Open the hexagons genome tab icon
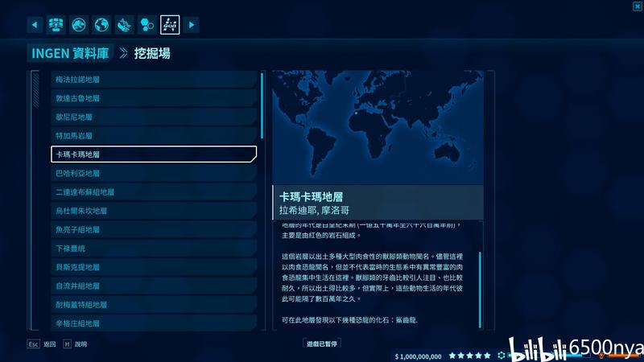The width and height of the screenshot is (644, 362). [147, 25]
